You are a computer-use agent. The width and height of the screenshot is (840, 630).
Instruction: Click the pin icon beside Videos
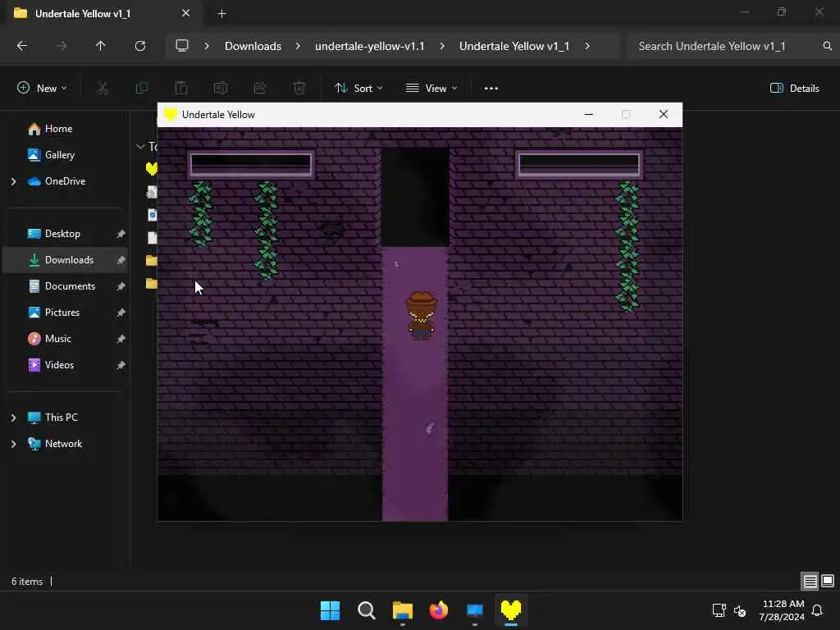[121, 365]
